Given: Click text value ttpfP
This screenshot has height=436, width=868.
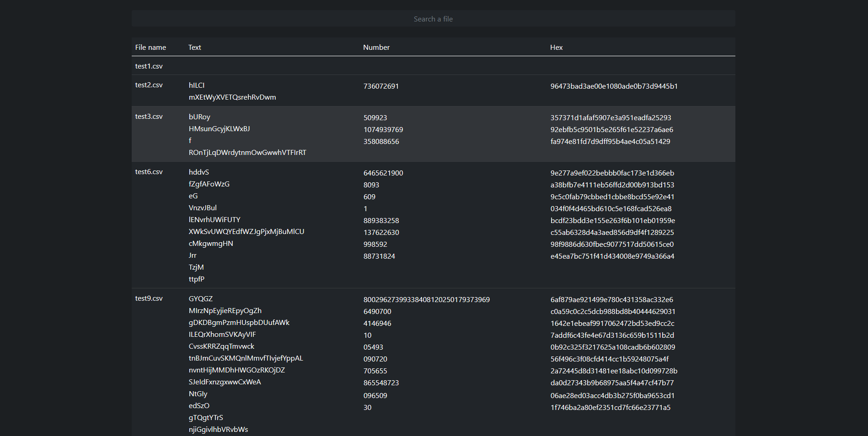Looking at the screenshot, I should (x=197, y=279).
